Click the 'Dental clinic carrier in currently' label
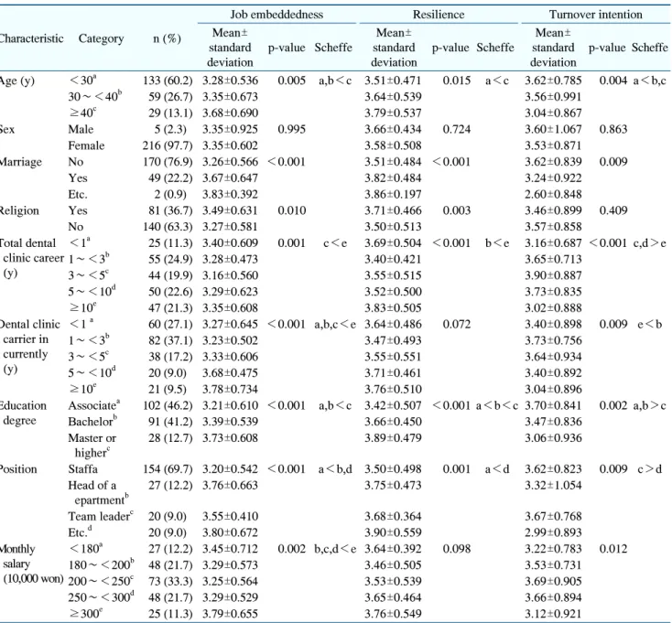 click(30, 339)
